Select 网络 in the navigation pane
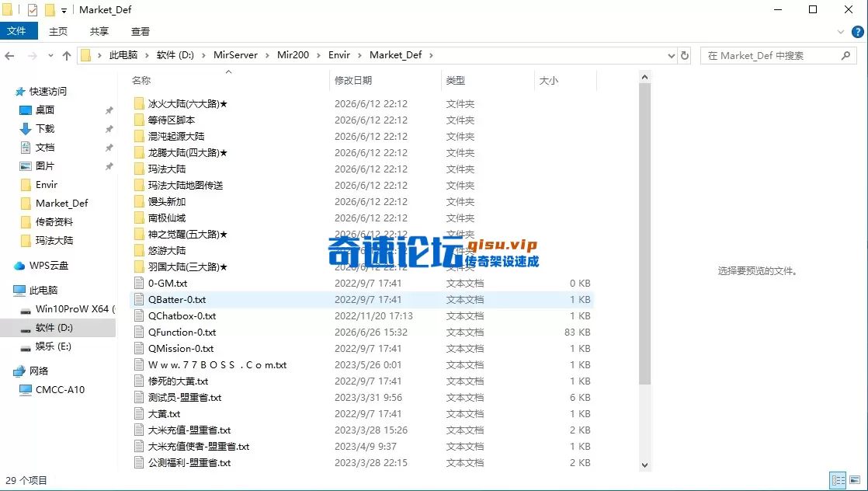 [39, 371]
